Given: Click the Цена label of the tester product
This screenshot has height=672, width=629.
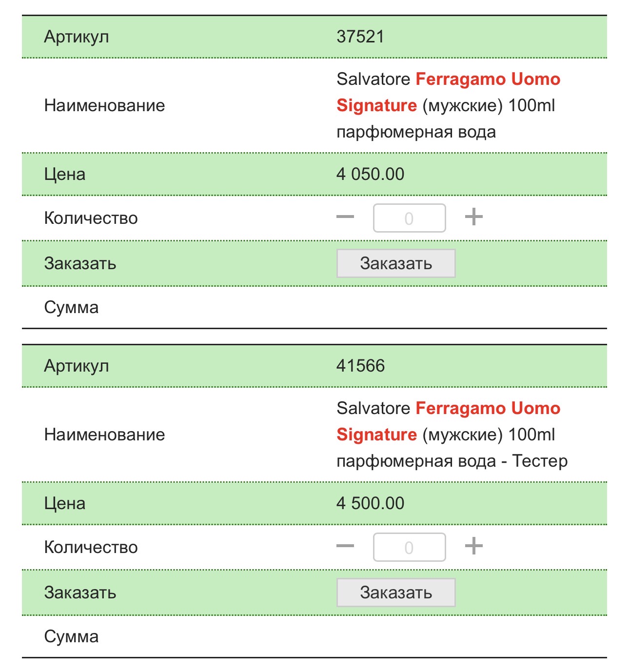Looking at the screenshot, I should pos(65,504).
